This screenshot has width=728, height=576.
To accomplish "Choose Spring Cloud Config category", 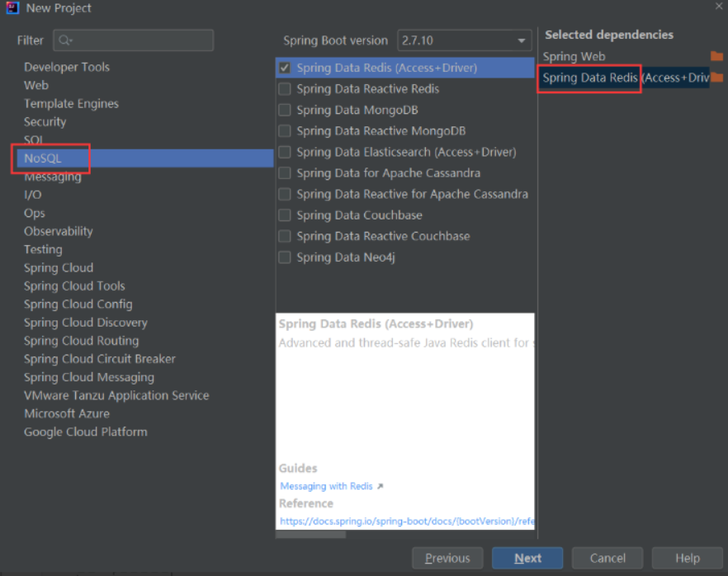I will click(78, 304).
